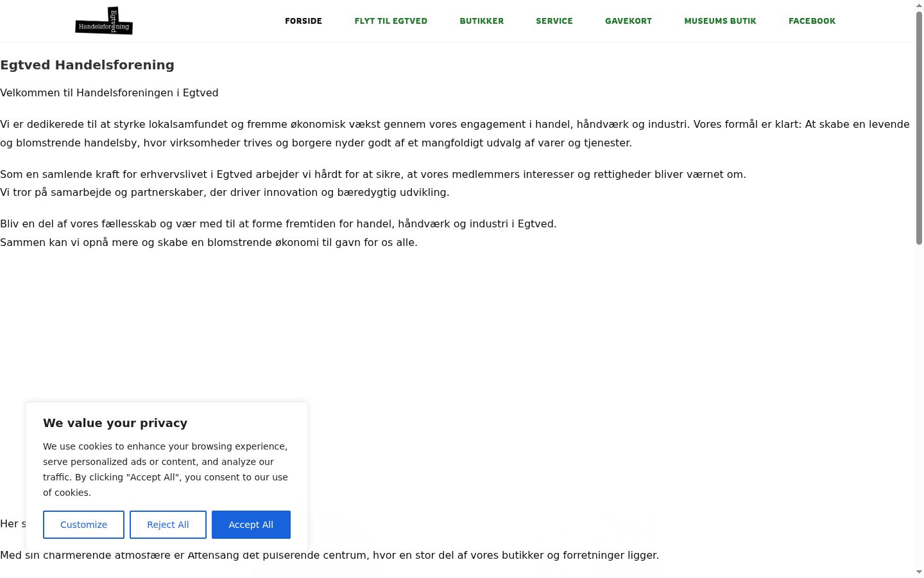This screenshot has width=924, height=578.
Task: Customize cookie preferences
Action: pos(83,525)
